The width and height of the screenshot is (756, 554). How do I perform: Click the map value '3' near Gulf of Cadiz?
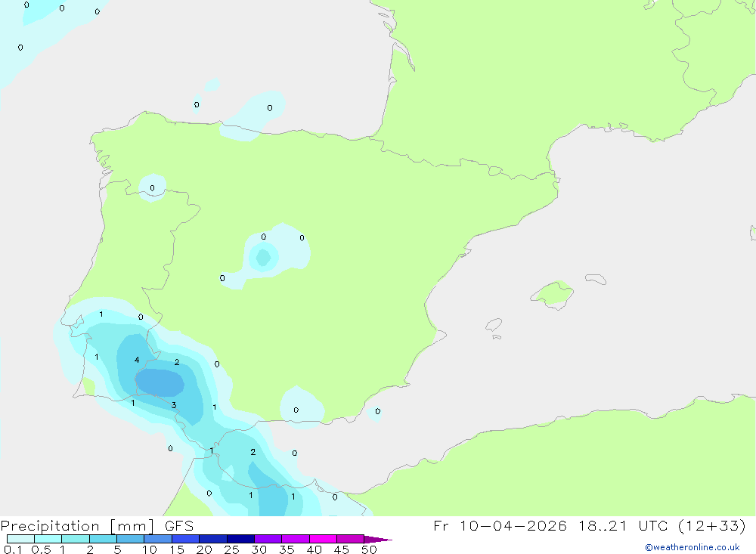click(174, 405)
